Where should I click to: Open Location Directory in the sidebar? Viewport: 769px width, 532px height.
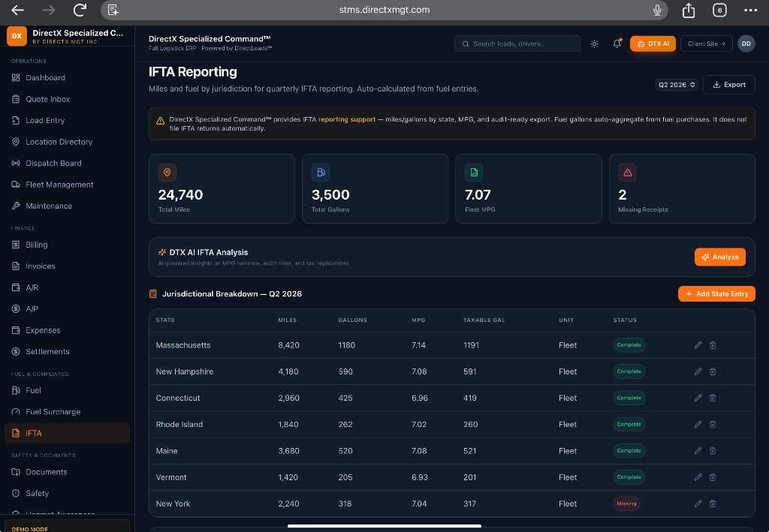tap(67, 142)
